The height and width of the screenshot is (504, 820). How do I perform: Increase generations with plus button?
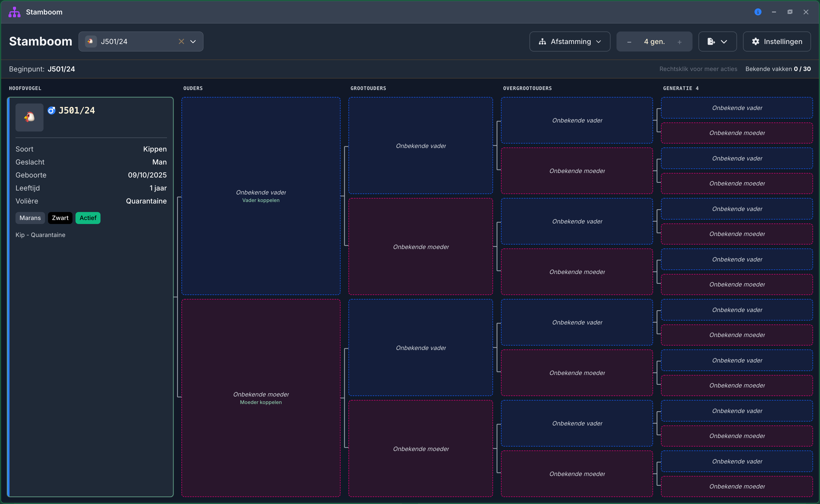[679, 42]
